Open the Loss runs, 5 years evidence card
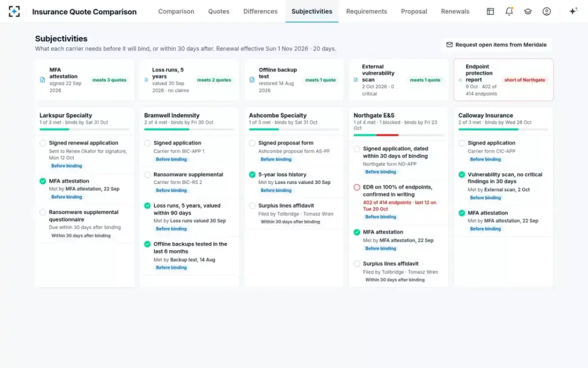The width and height of the screenshot is (588, 368). coord(189,80)
